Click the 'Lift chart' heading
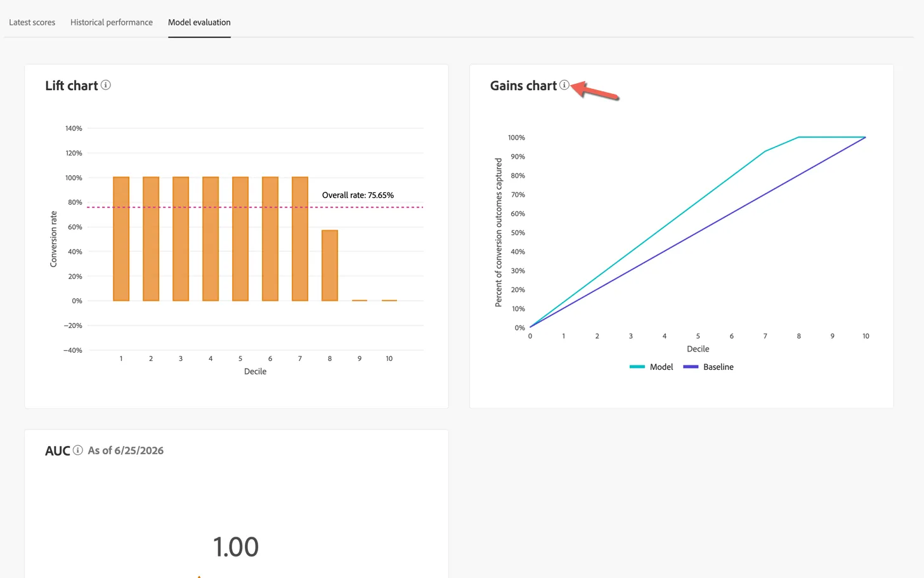The image size is (924, 578). click(72, 86)
